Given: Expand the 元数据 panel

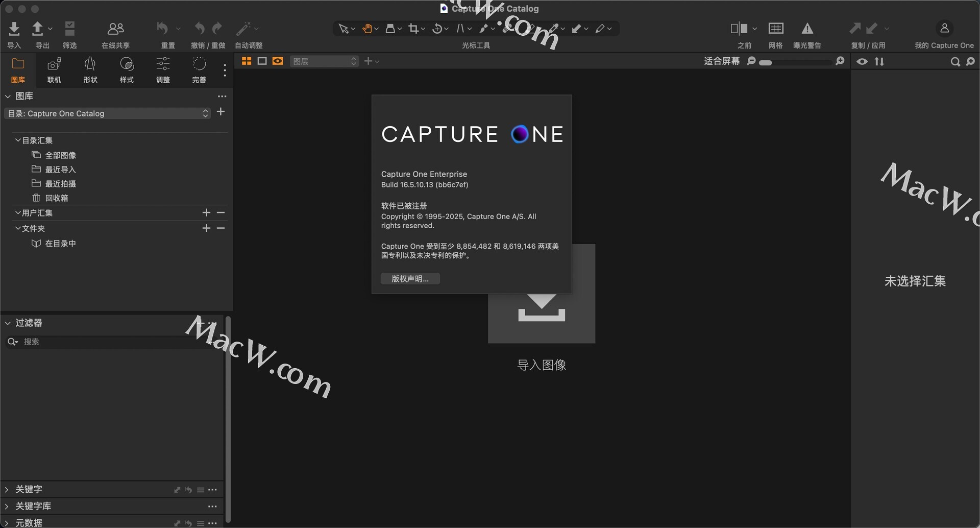Looking at the screenshot, I should 7,522.
